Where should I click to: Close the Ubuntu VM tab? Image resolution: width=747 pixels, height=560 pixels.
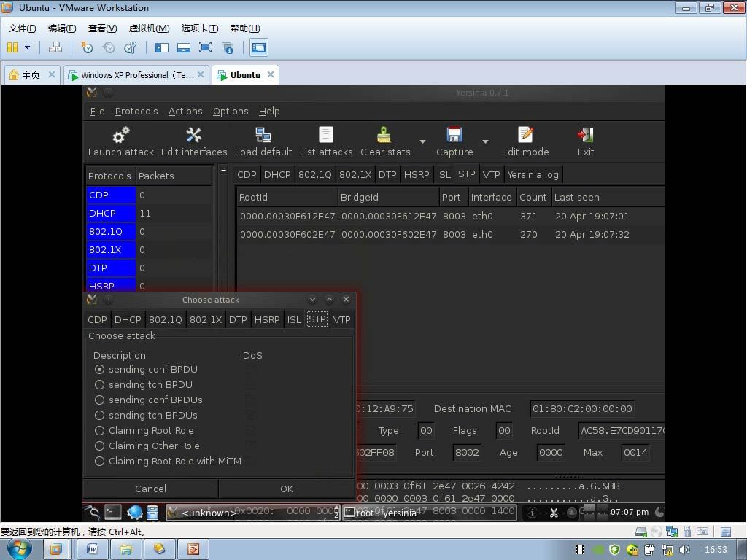(271, 74)
